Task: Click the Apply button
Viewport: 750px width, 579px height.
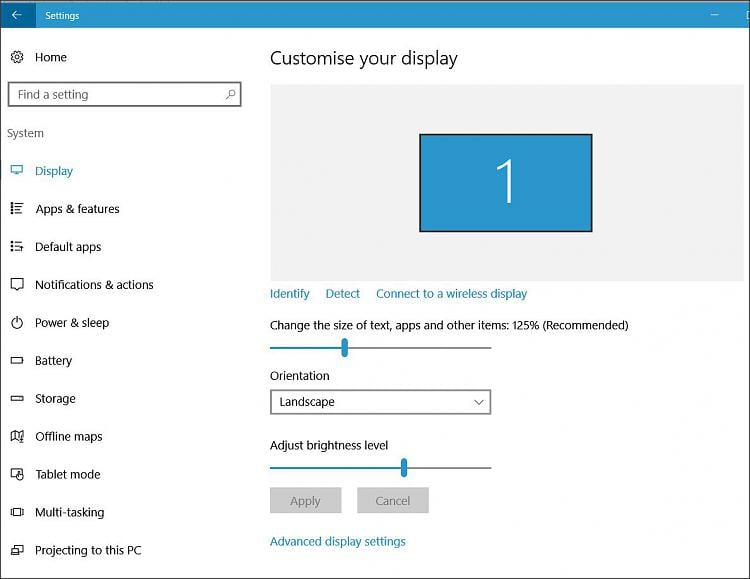Action: click(305, 501)
